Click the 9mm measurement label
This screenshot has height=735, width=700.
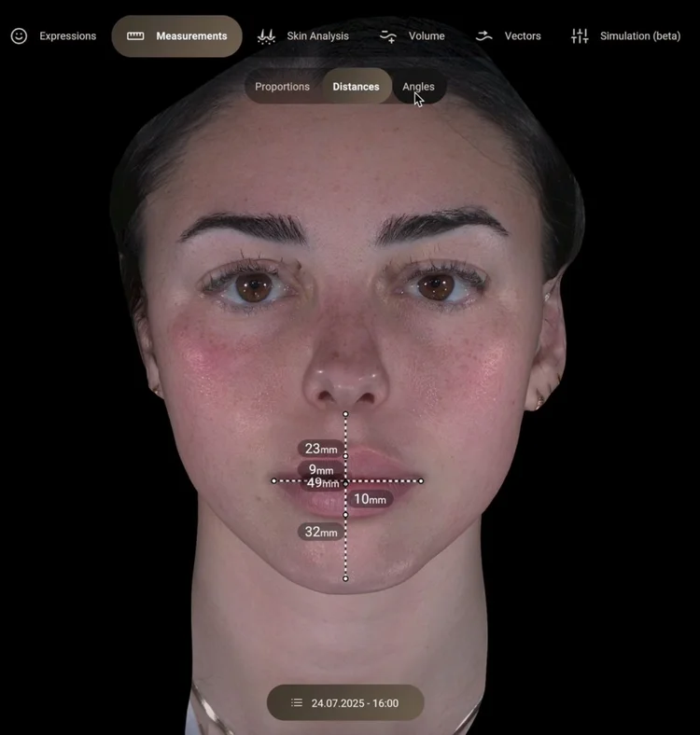click(321, 469)
